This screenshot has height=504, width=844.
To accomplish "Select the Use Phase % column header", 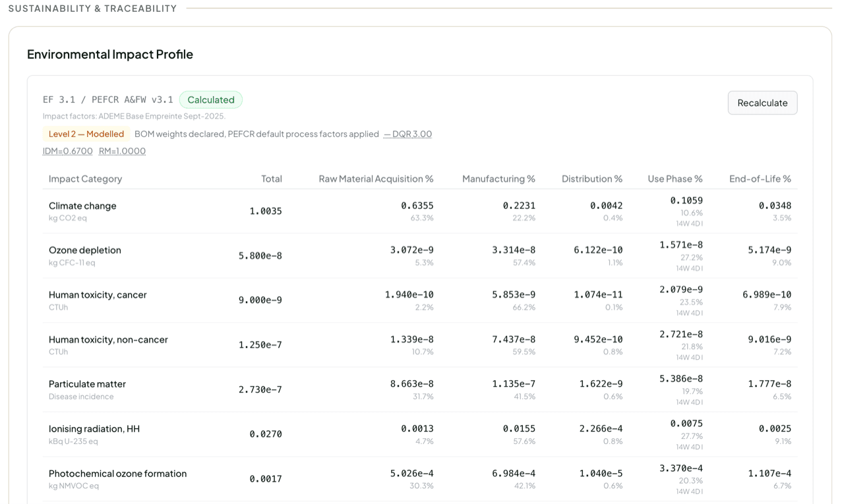I will (675, 179).
